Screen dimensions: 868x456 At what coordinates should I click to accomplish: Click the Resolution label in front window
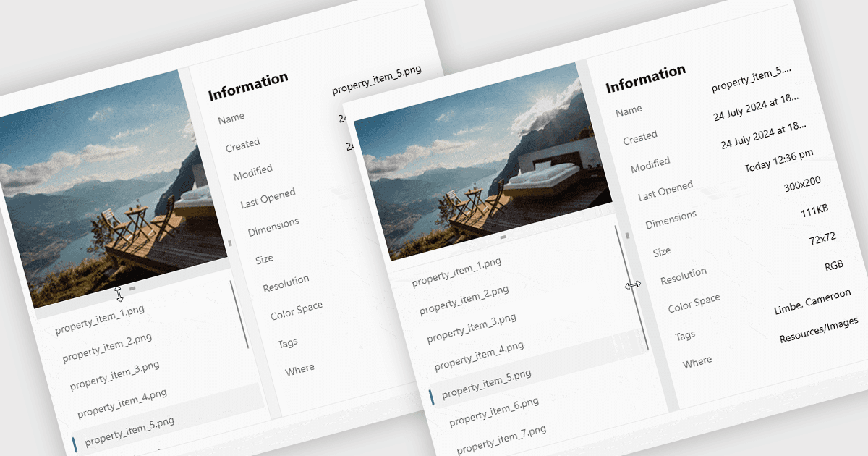tap(684, 276)
